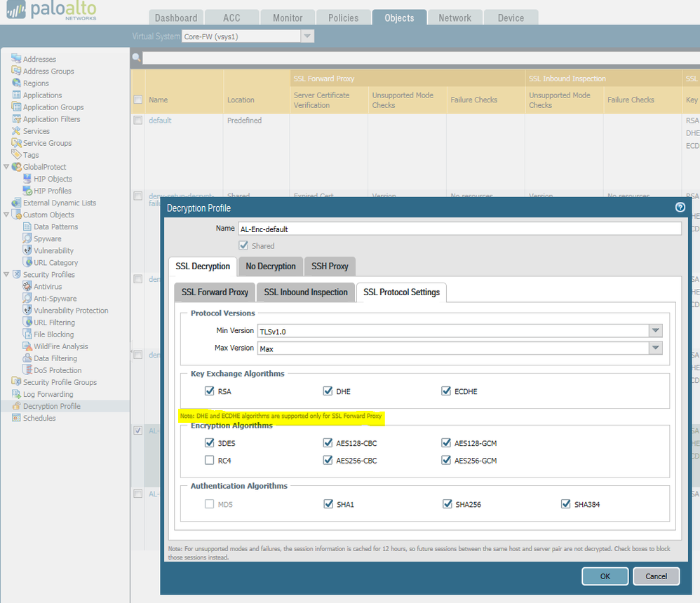Viewport: 700px width, 603px height.
Task: Click the Tags icon in sidebar
Action: (x=16, y=155)
